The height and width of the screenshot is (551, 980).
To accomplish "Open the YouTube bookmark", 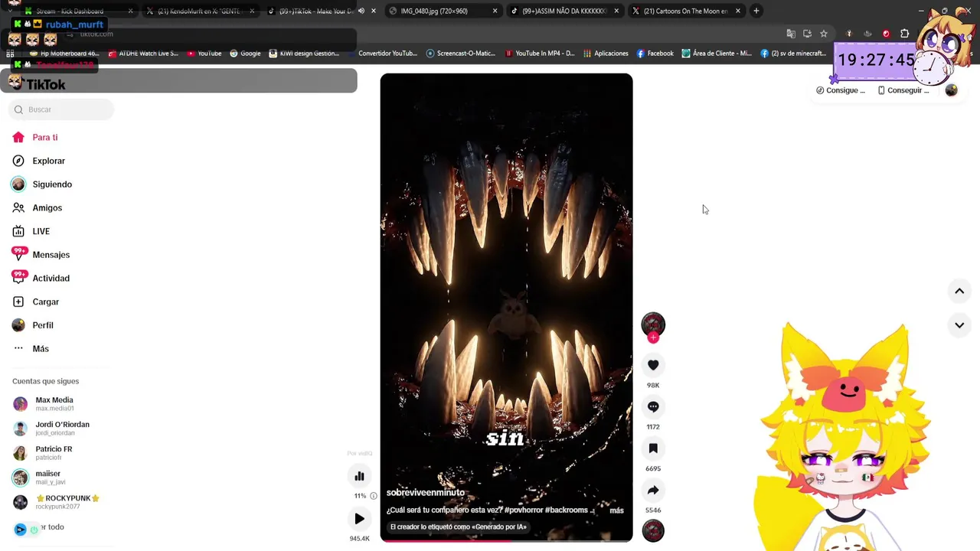I will (203, 54).
